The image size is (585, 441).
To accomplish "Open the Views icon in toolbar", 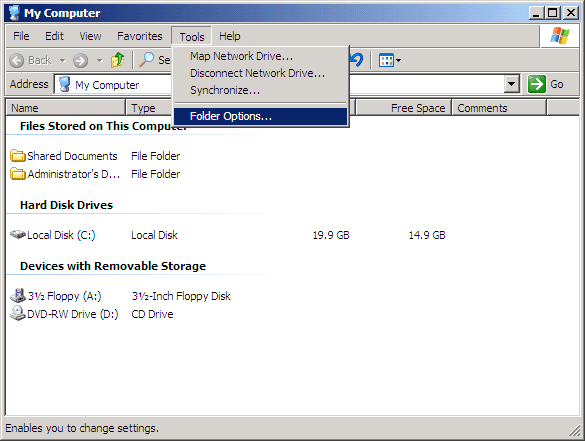I will pyautogui.click(x=386, y=60).
